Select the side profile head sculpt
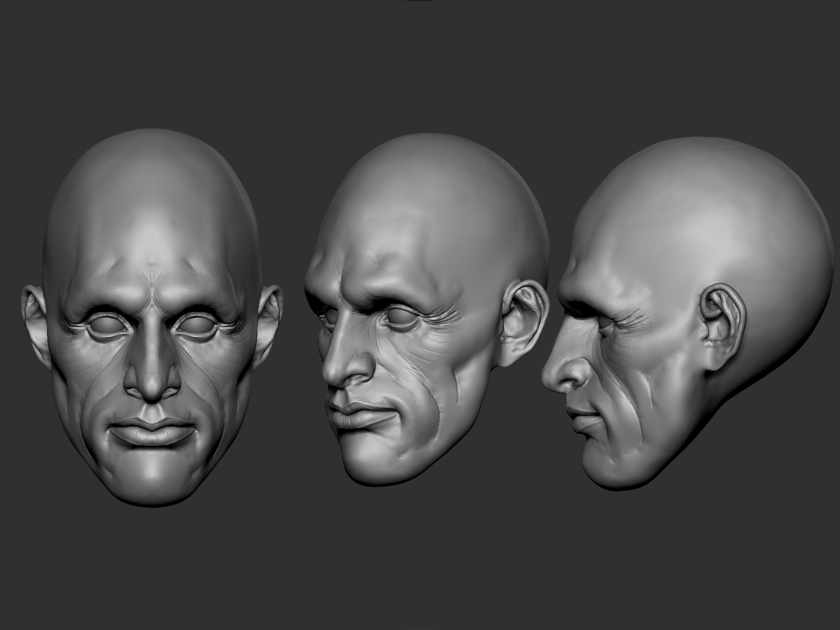840x630 pixels. pyautogui.click(x=688, y=313)
